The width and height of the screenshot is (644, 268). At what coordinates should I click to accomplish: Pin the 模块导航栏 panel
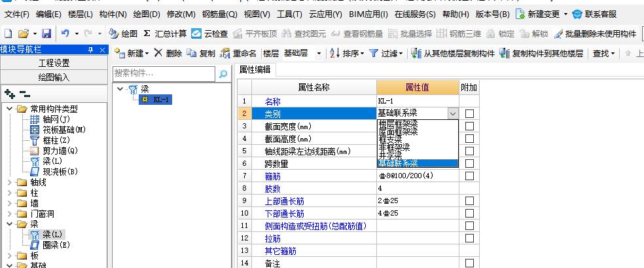pos(91,50)
